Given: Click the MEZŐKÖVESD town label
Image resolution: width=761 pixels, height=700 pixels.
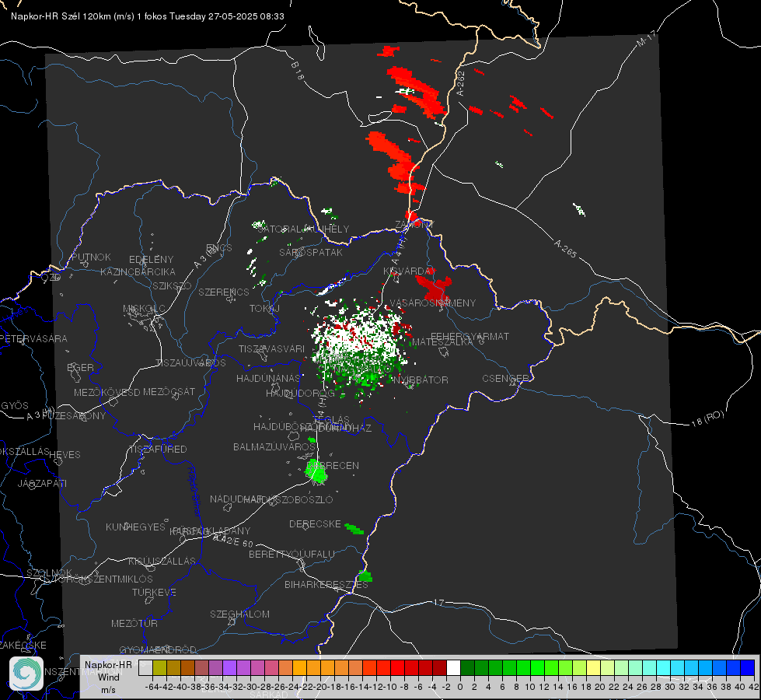Looking at the screenshot, I should pyautogui.click(x=106, y=393).
